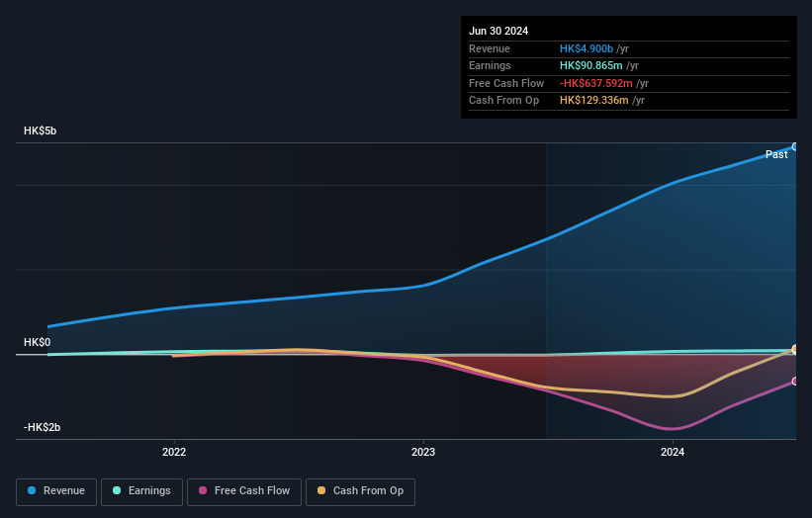This screenshot has height=518, width=812.
Task: Toggle the Revenue legend button
Action: click(x=56, y=491)
